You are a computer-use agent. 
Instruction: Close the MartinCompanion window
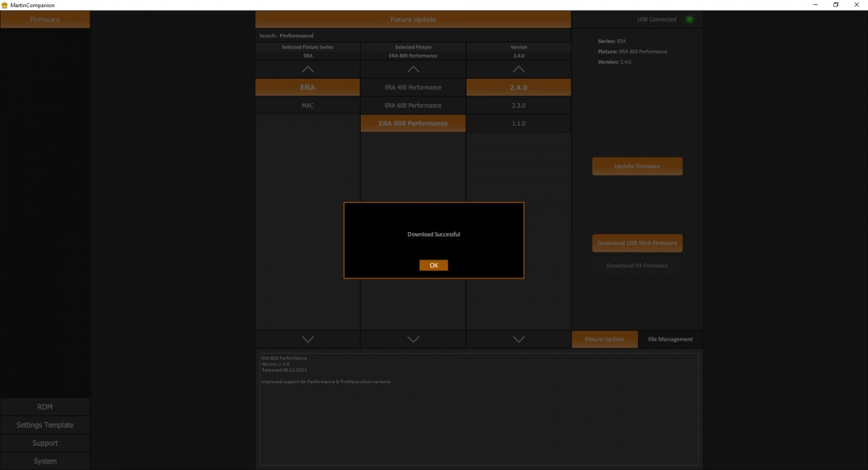(858, 5)
